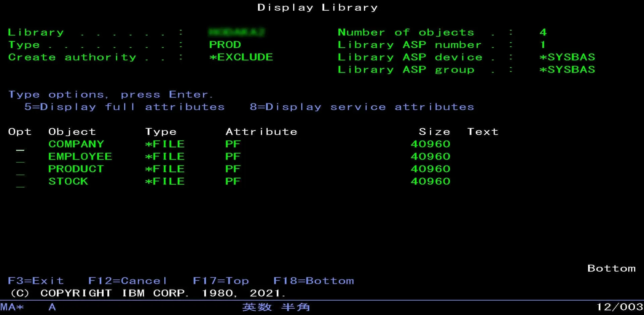This screenshot has height=315, width=644.
Task: Click the 英数 半角 input mode indicator
Action: pyautogui.click(x=276, y=307)
